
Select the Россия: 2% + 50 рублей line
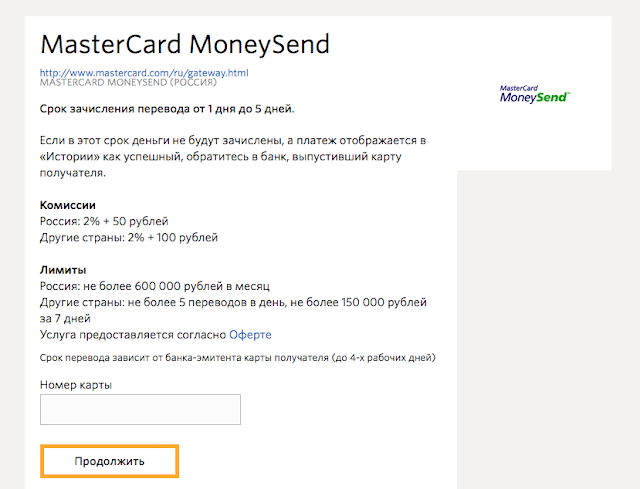tap(104, 221)
